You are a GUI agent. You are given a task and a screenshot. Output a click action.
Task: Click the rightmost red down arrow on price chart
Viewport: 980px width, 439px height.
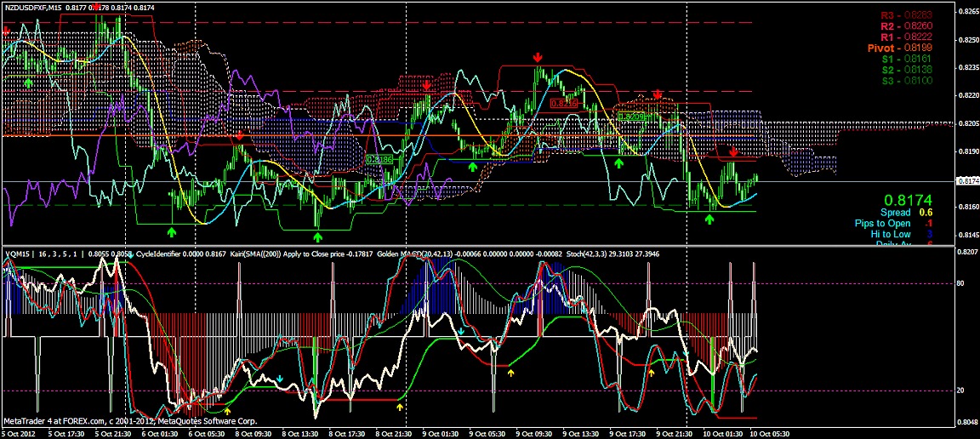pos(733,152)
